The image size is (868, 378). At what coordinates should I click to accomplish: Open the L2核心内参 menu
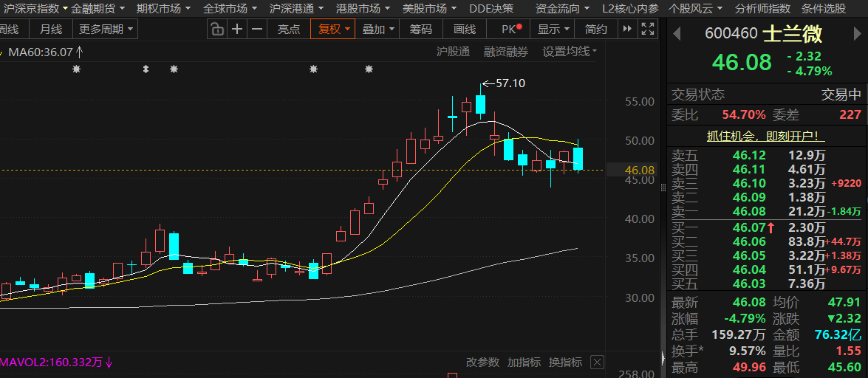(x=631, y=8)
